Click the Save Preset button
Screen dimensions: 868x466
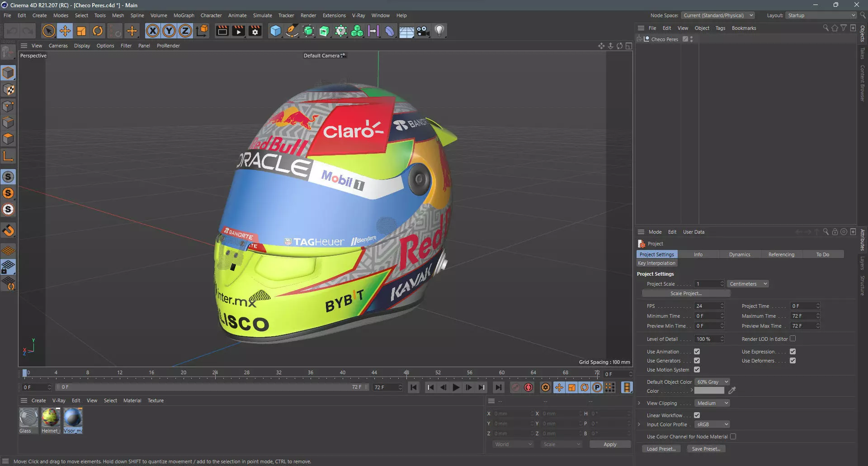[x=706, y=449]
